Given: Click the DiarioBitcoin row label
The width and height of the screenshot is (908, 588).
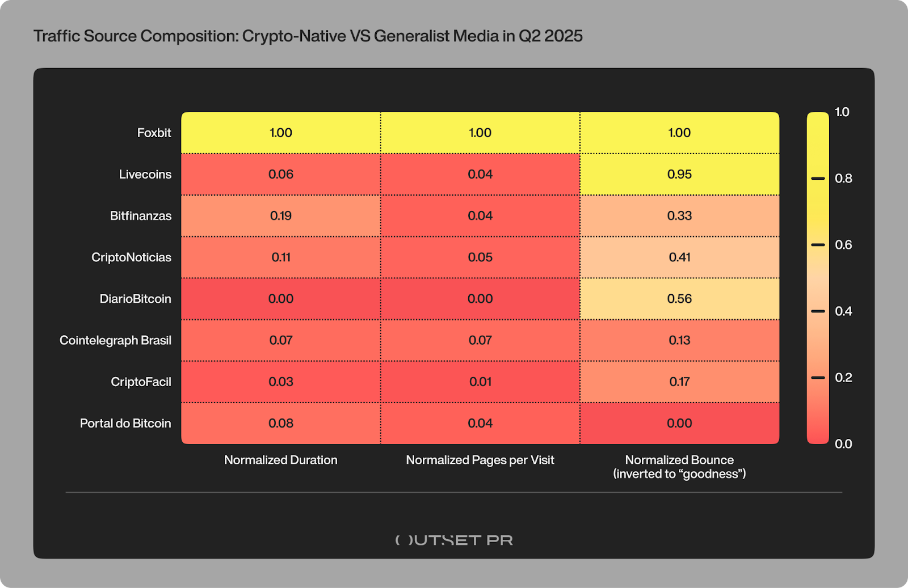Looking at the screenshot, I should 135,299.
